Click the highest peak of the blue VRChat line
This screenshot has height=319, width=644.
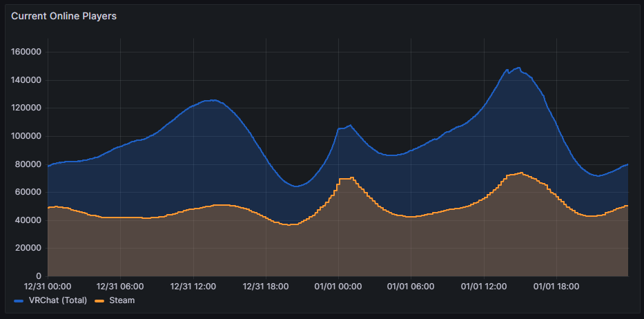click(x=518, y=68)
